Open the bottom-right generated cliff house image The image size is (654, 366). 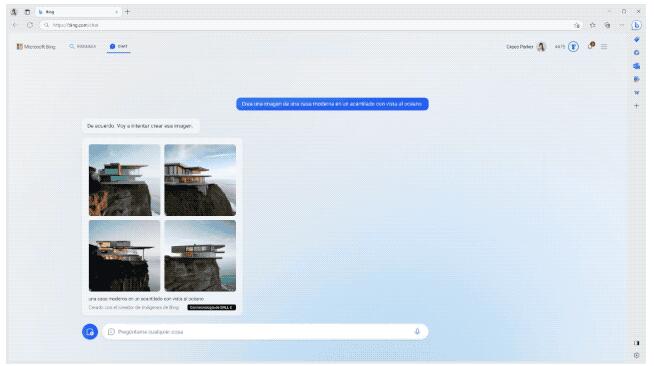(x=200, y=256)
